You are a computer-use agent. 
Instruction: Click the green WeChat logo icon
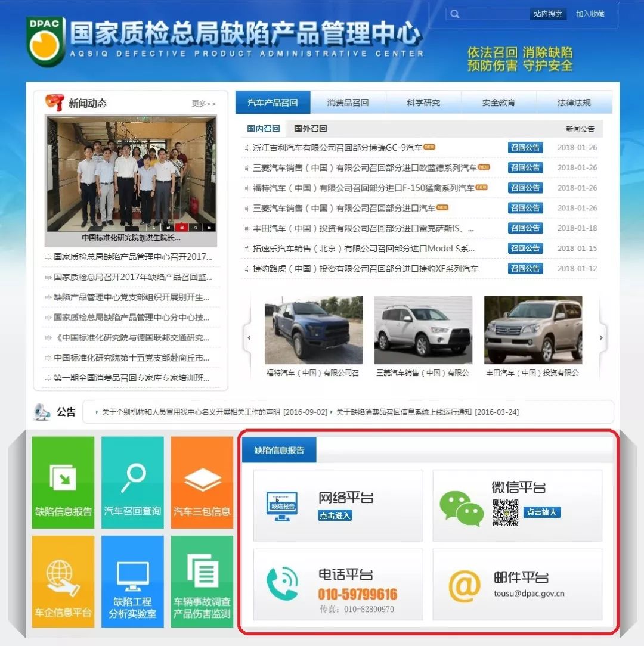(x=462, y=508)
